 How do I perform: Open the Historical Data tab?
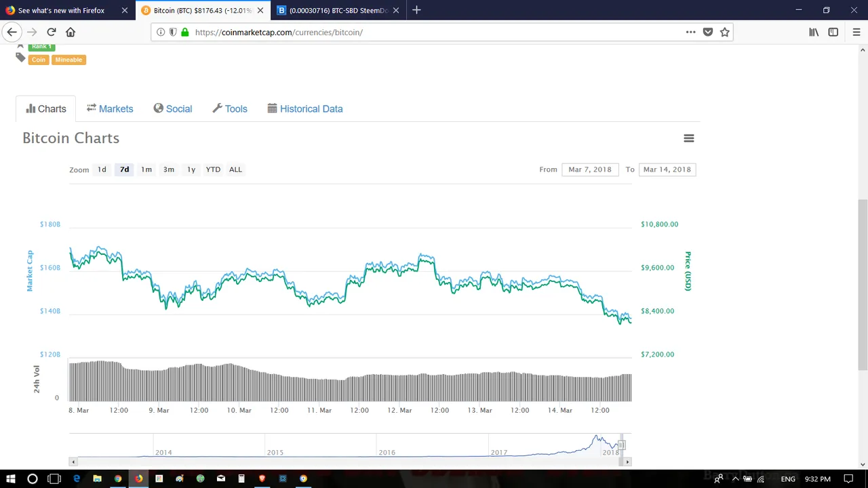[305, 108]
